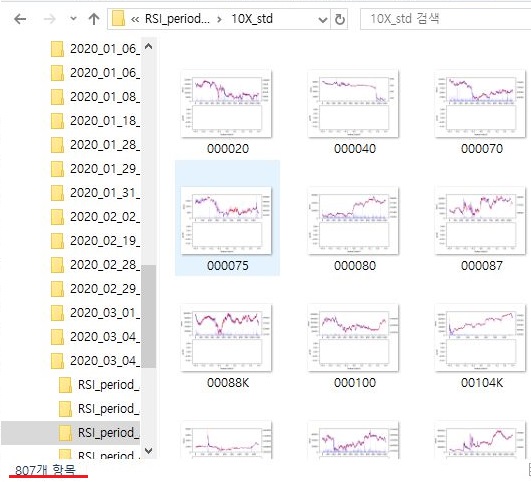
Task: Open the recent locations chevron dropdown
Action: coord(73,19)
